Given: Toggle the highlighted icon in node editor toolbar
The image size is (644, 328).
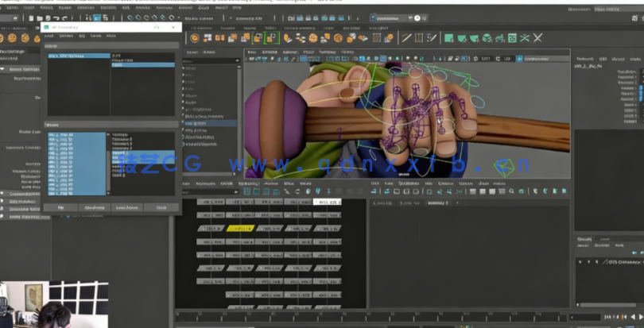Looking at the screenshot, I should [x=248, y=191].
